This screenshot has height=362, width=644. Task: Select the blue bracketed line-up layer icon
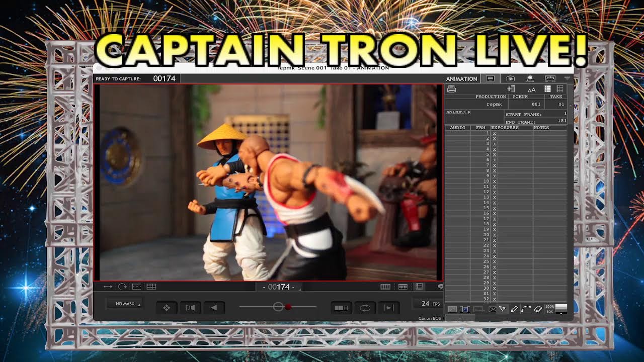[465, 309]
